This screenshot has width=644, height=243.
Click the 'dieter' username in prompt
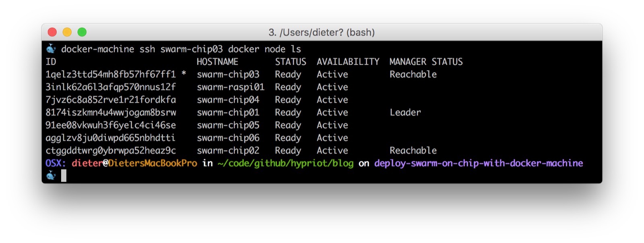click(87, 163)
